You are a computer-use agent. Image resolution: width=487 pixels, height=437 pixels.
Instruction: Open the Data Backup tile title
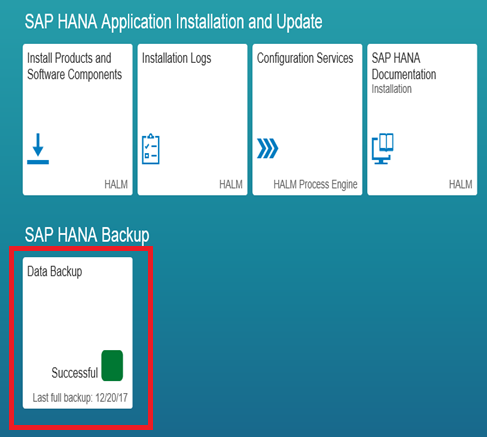(x=55, y=272)
